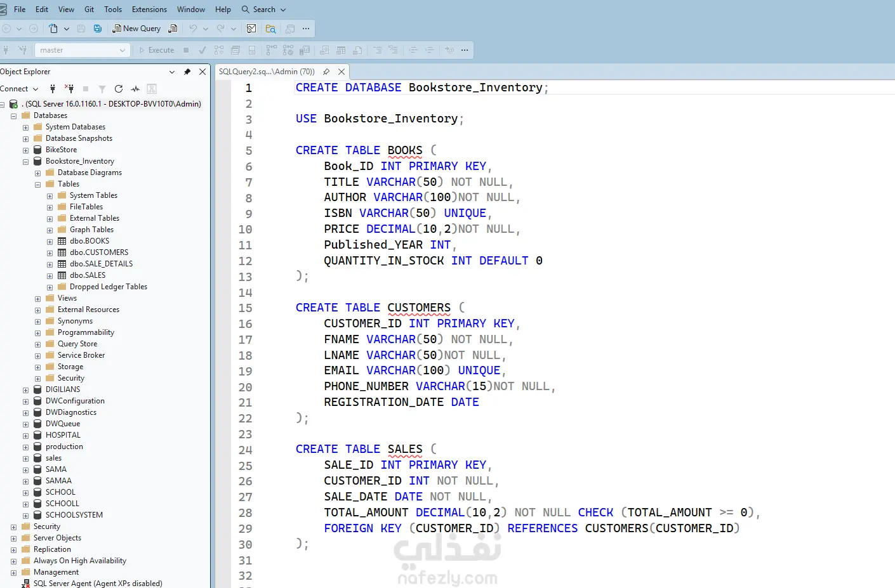Click the 'USE Bookstore_Inventory' line in editor
The width and height of the screenshot is (895, 588).
point(380,119)
